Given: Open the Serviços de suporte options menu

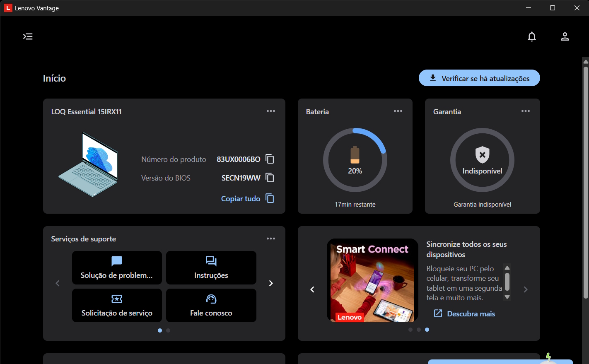Looking at the screenshot, I should [271, 239].
